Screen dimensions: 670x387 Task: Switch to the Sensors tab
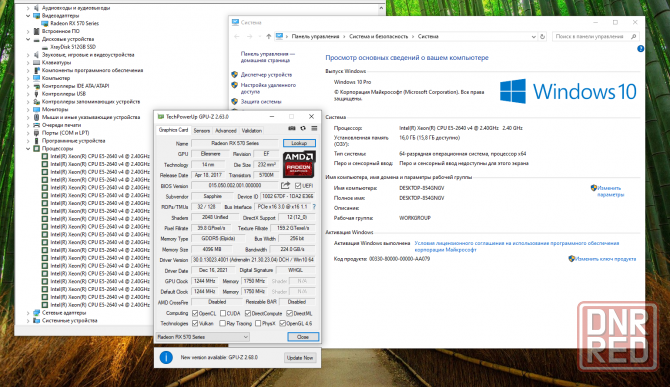coord(201,131)
